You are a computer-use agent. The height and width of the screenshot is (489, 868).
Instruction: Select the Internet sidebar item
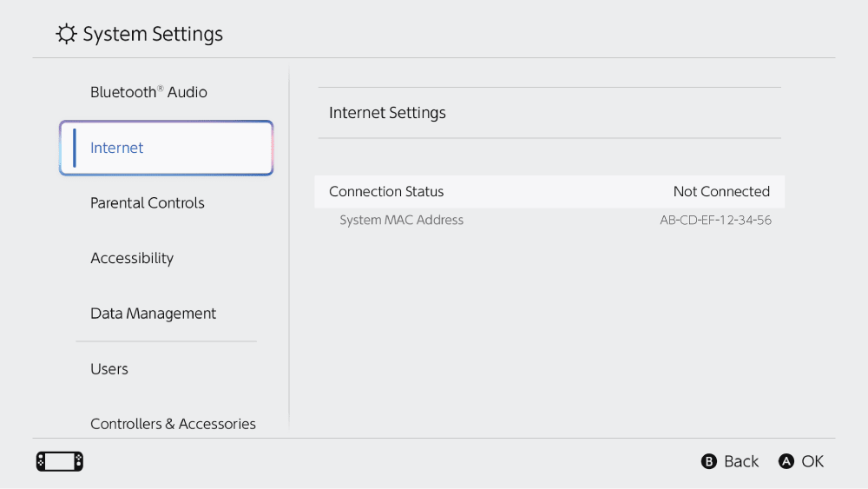(167, 148)
